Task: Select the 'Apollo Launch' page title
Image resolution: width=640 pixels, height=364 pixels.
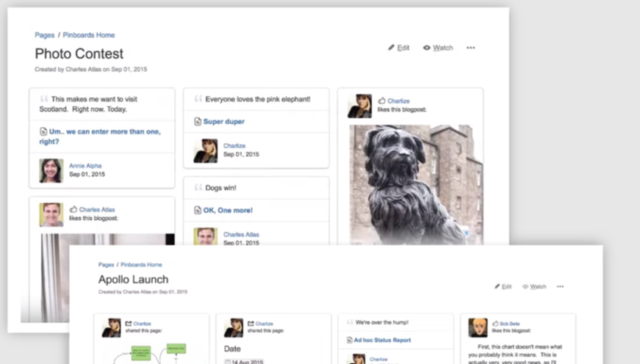Action: click(133, 280)
